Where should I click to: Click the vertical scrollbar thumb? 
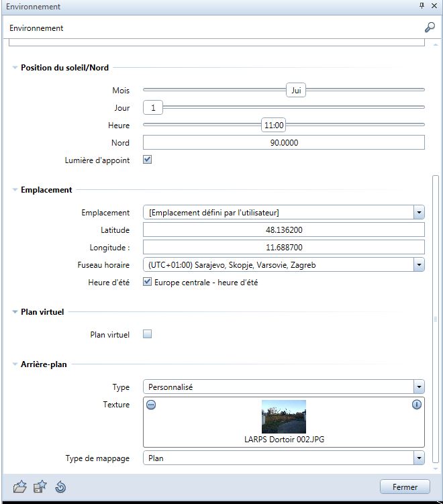click(x=436, y=319)
